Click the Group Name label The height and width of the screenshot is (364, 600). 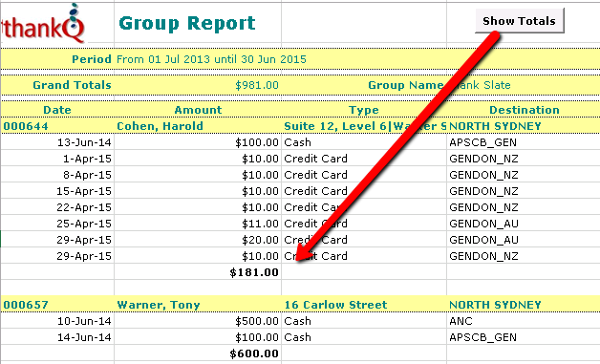pos(406,85)
